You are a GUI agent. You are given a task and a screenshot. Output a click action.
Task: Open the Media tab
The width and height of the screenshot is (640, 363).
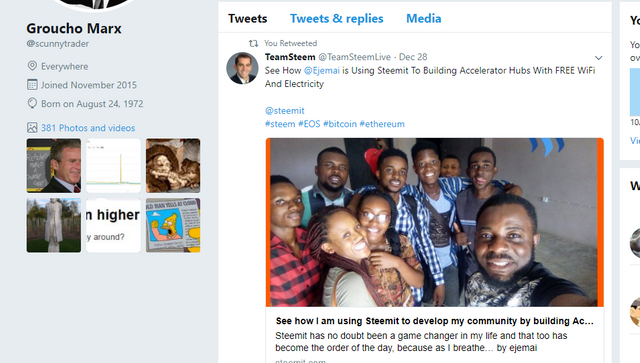click(424, 18)
